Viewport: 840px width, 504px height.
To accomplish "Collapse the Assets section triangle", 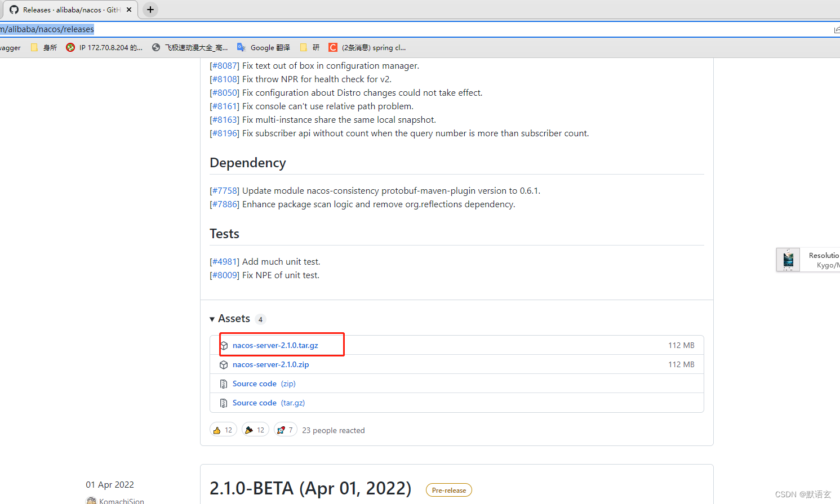I will [x=212, y=319].
